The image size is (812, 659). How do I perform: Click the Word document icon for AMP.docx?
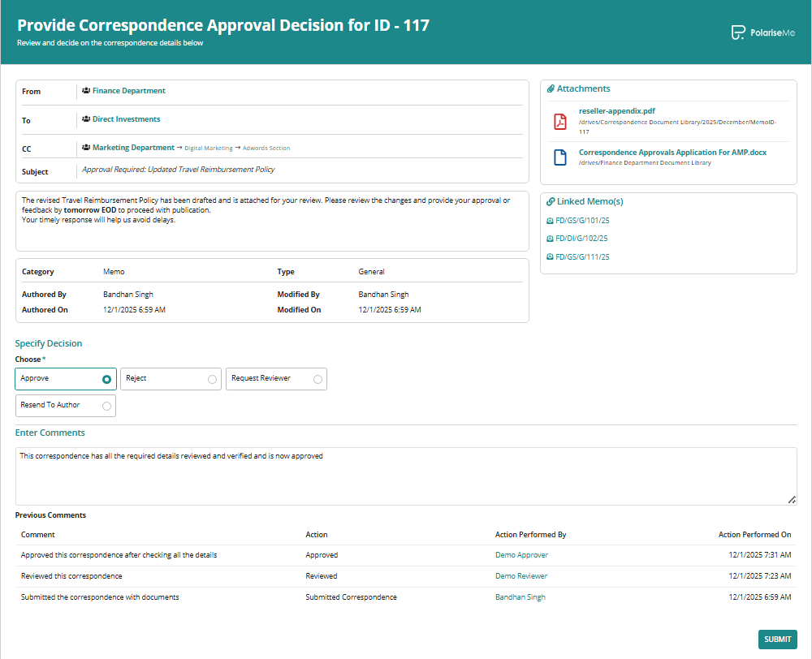click(559, 157)
